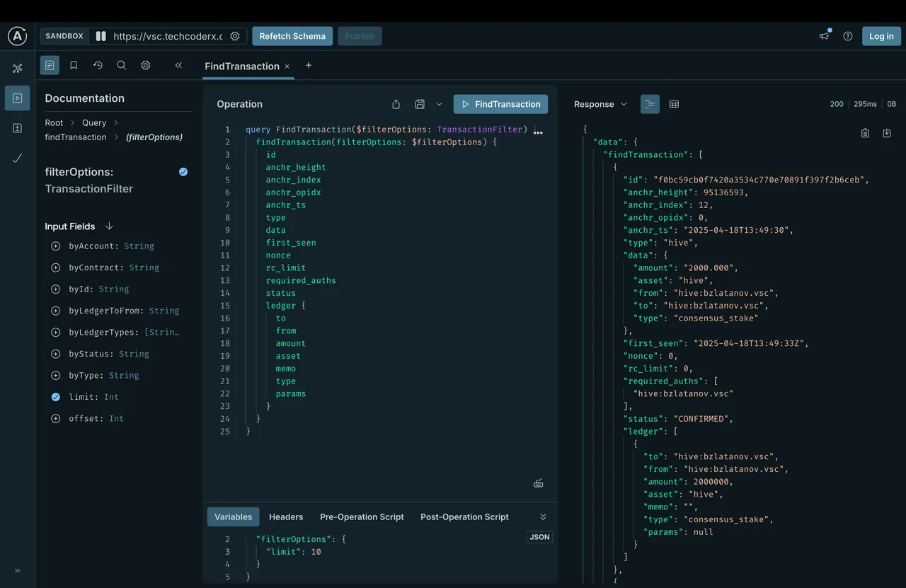Click the share operation icon

coord(396,104)
